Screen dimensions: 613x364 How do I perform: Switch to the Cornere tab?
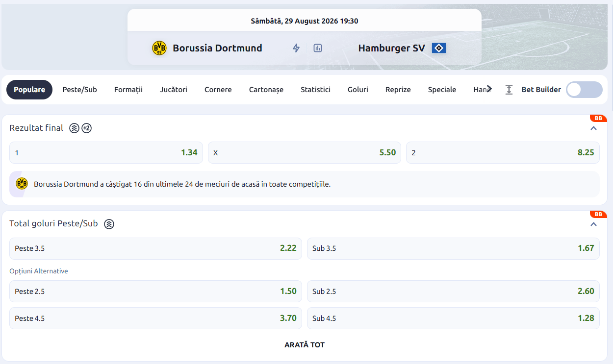tap(218, 90)
